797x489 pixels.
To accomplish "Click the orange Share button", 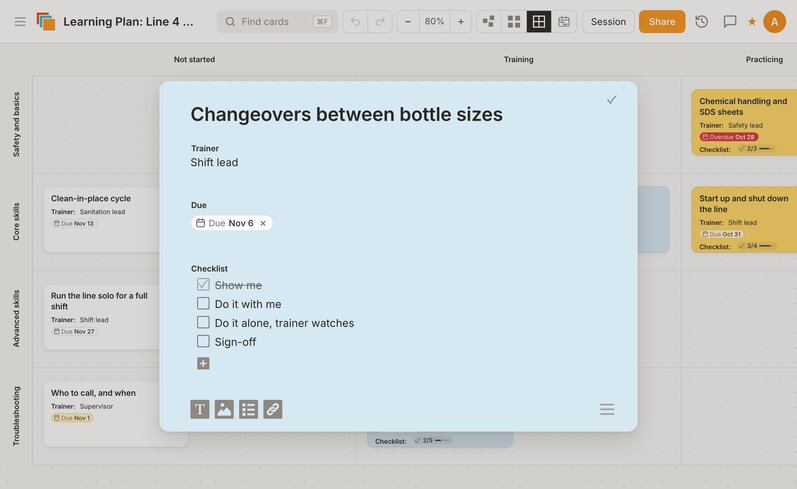I will 662,22.
